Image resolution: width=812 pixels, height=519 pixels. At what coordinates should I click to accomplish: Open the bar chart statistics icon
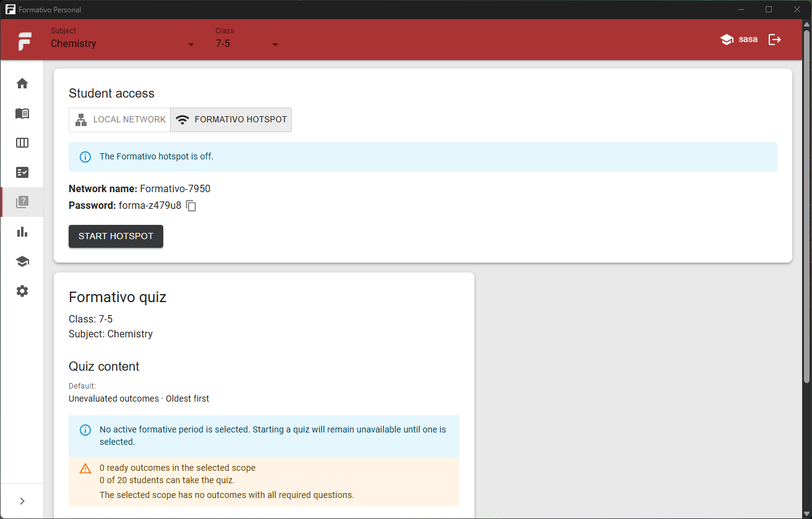coord(22,232)
